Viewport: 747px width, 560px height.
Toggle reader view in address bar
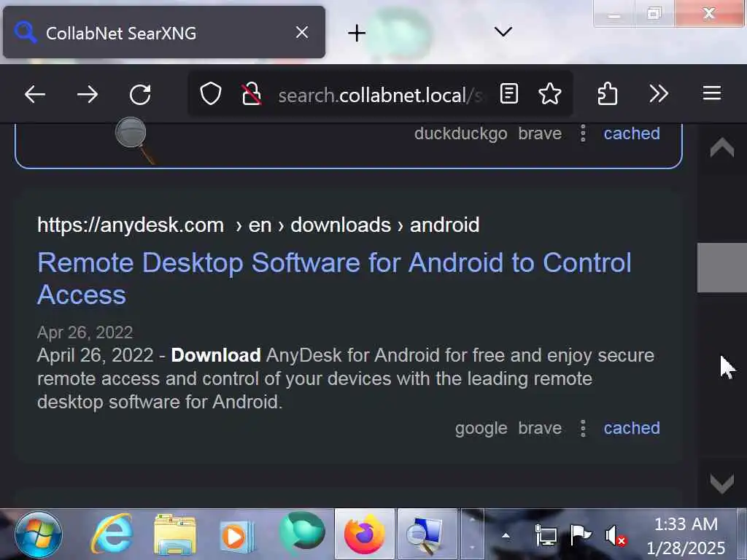508,94
